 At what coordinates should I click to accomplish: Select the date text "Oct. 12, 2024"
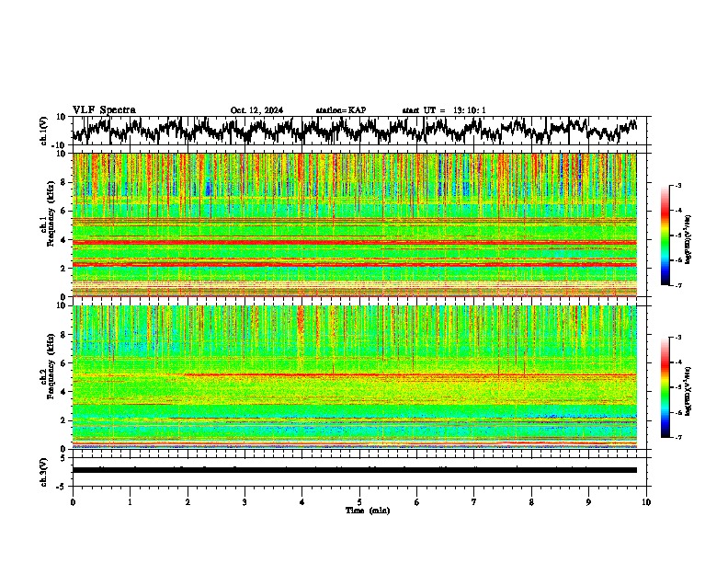pyautogui.click(x=256, y=110)
